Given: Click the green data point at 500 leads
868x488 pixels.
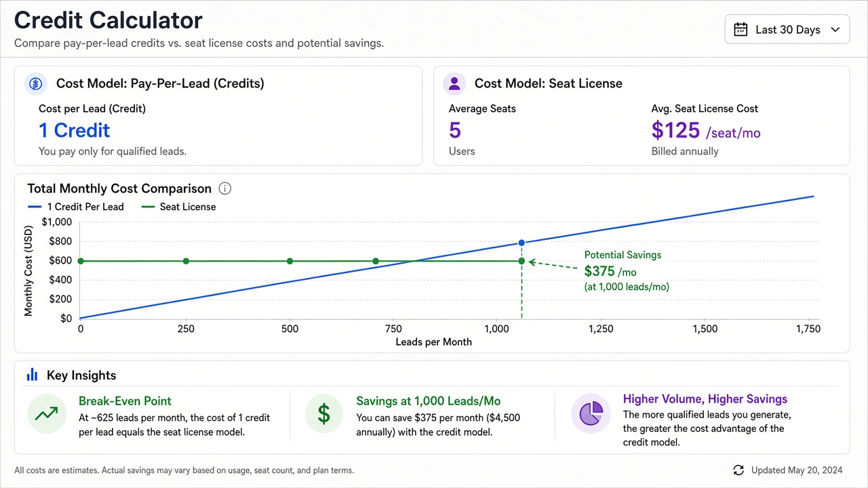Looking at the screenshot, I should (290, 261).
